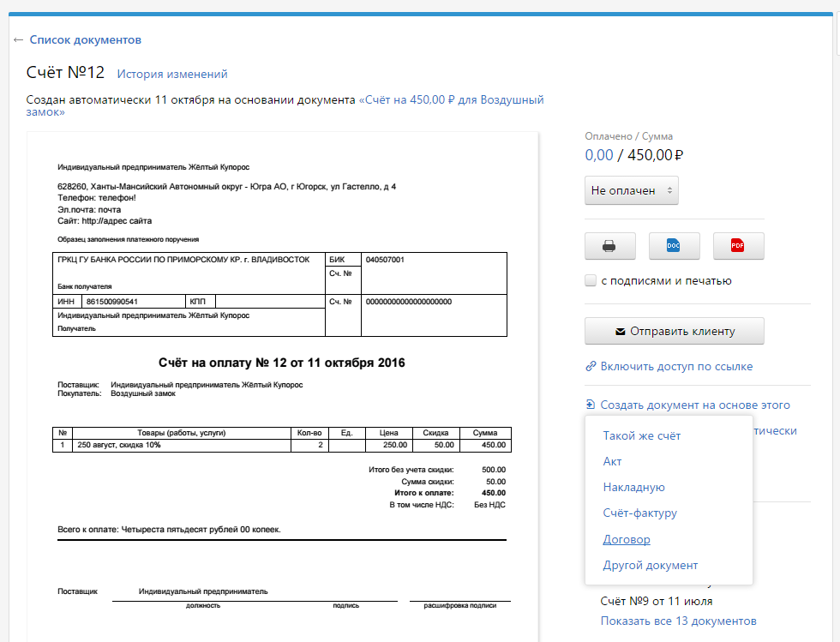840x642 pixels.
Task: Click the 'Товары (работы, услуги)' column header
Action: [x=182, y=433]
